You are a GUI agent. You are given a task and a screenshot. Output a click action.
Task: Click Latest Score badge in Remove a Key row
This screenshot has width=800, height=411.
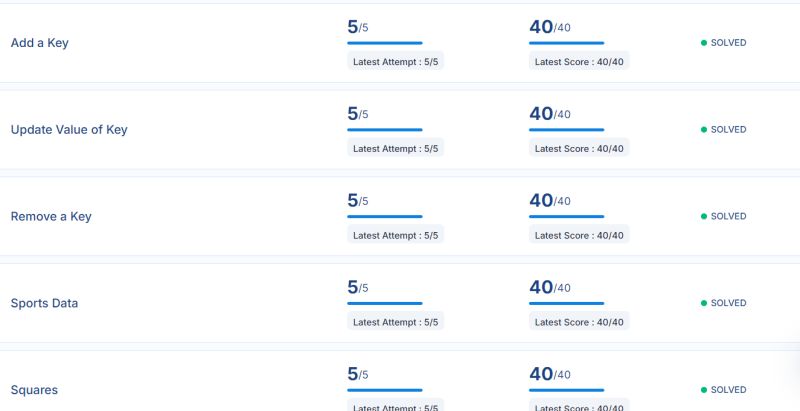pos(579,236)
